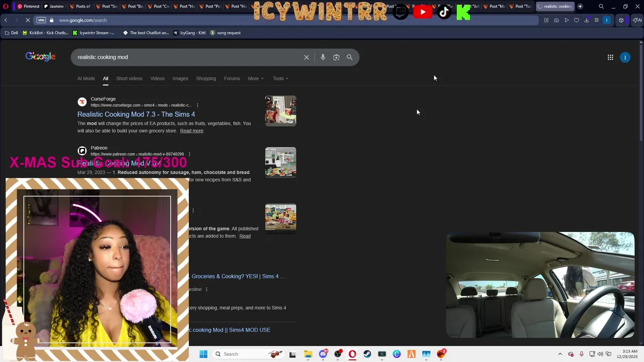Image resolution: width=644 pixels, height=362 pixels.
Task: Switch to the Pinterest browser tab
Action: [x=28, y=7]
